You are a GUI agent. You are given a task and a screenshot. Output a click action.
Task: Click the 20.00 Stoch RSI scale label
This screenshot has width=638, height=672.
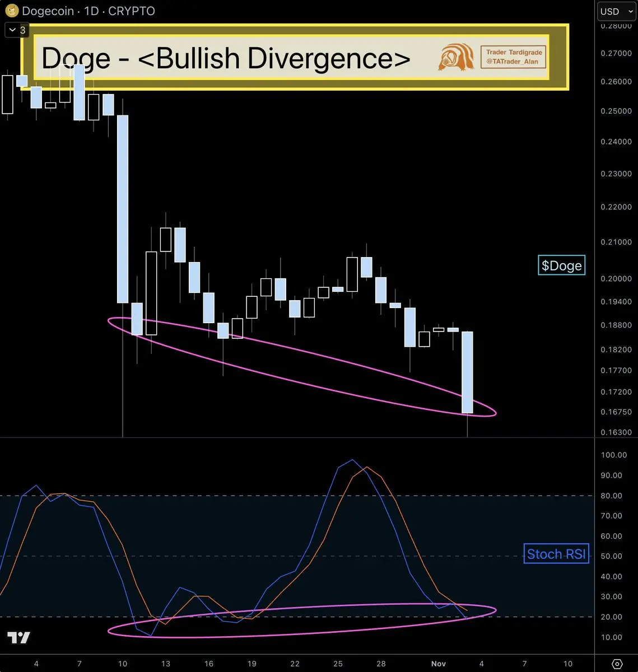click(x=612, y=617)
